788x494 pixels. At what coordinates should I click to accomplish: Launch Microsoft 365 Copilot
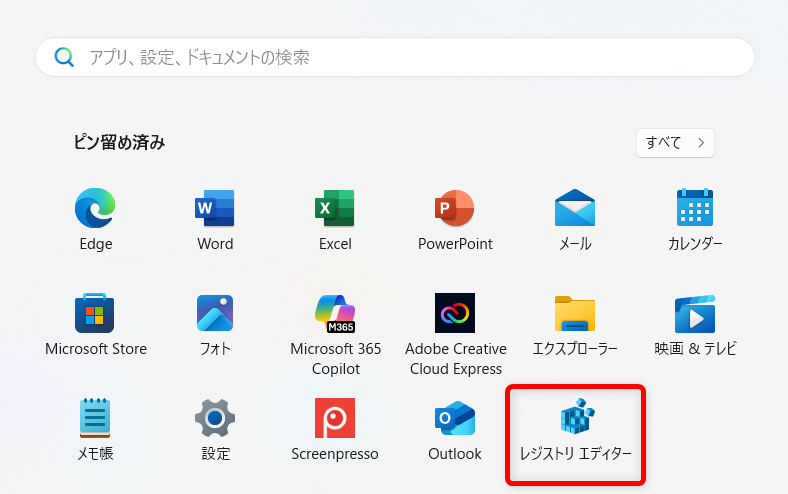point(335,314)
